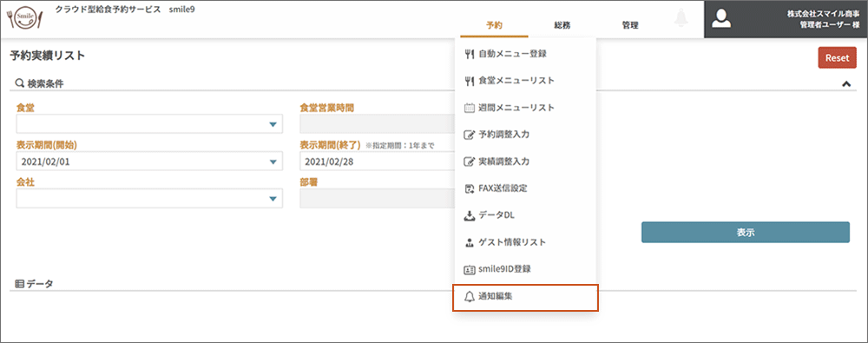Screen dimensions: 868x343
Task: Select 自動メニュー登録 fork icon item
Action: [x=470, y=54]
